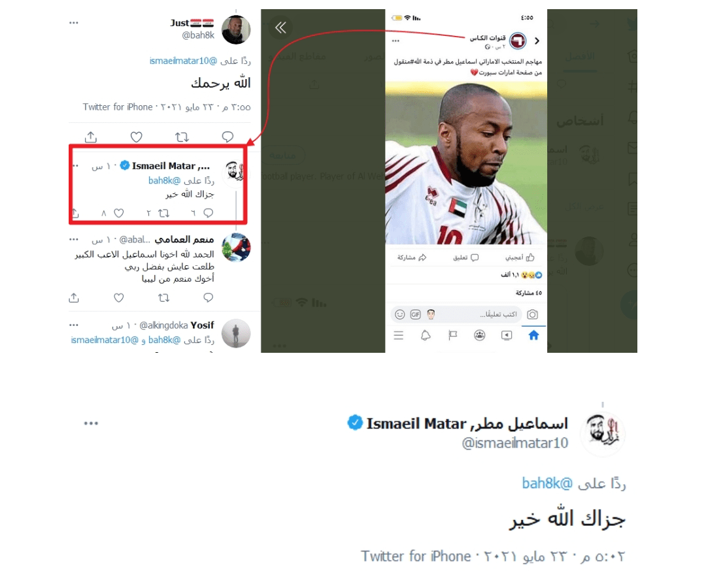Image resolution: width=706 pixels, height=588 pixels.
Task: Like Ismaeil Matar's reply in the red box
Action: coord(119,213)
